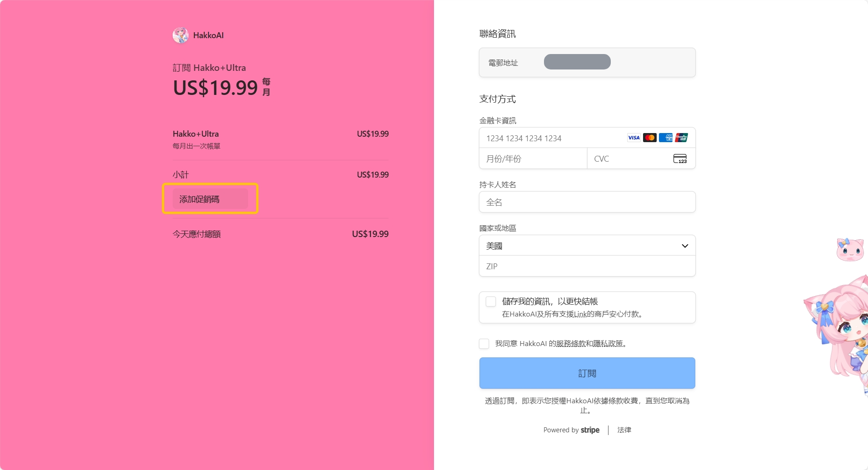Screen dimensions: 868x470
Task: Click the card number input field
Action: pyautogui.click(x=550, y=138)
